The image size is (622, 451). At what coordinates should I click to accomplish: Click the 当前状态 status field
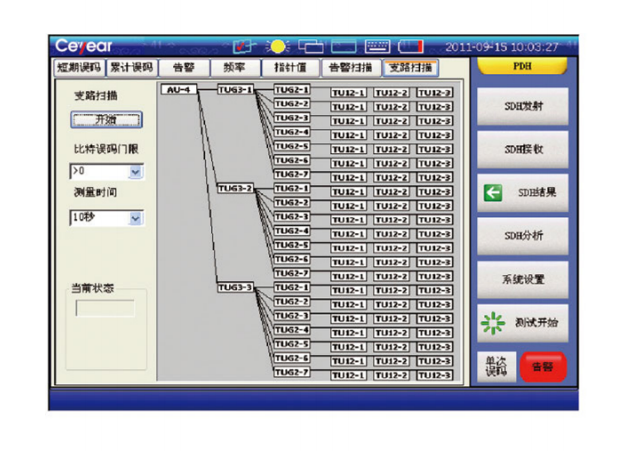point(105,309)
